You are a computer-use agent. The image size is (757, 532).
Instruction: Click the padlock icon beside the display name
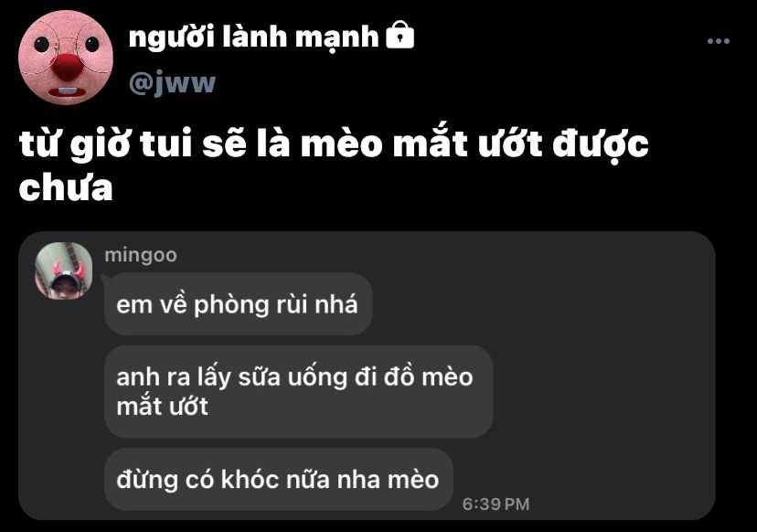tap(400, 35)
